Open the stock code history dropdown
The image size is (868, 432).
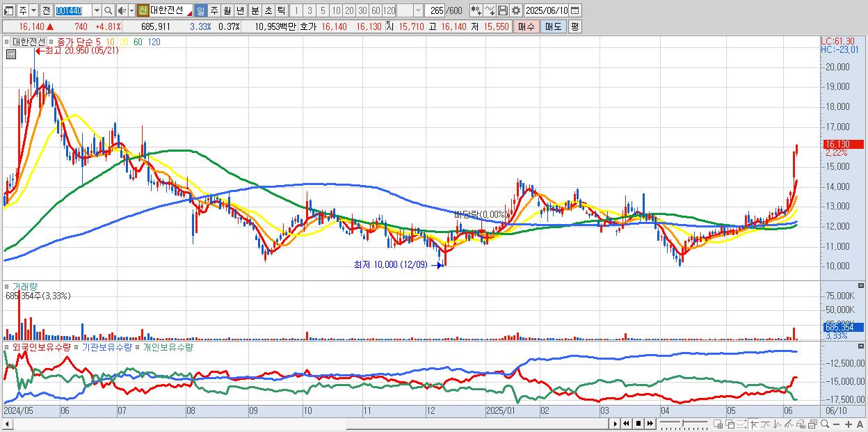[97, 10]
